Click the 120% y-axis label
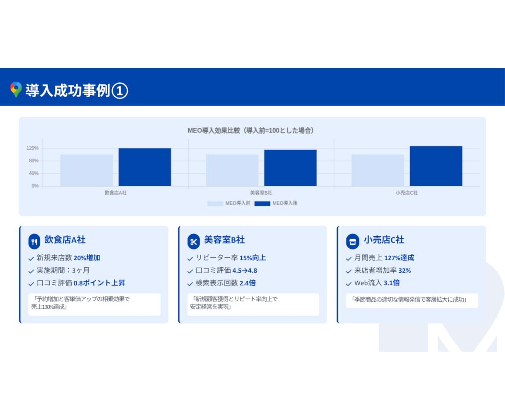 point(32,148)
